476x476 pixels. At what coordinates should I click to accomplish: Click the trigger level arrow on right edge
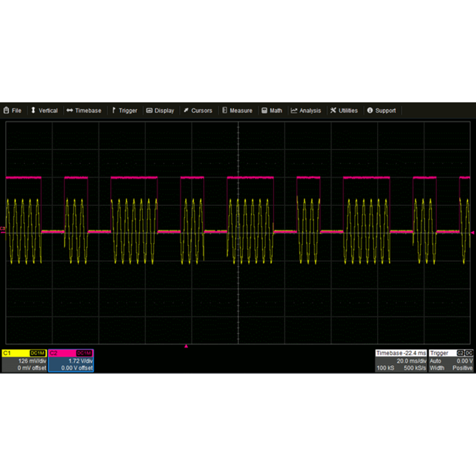(x=472, y=233)
